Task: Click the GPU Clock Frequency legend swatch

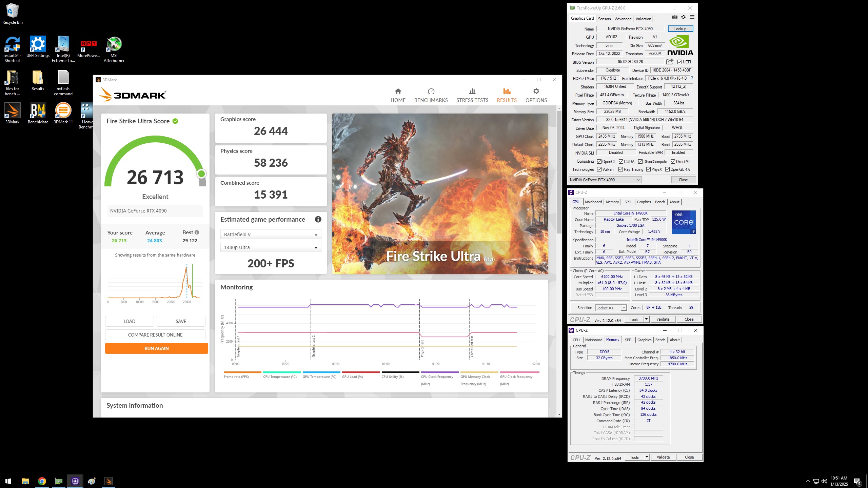Action: pos(519,372)
